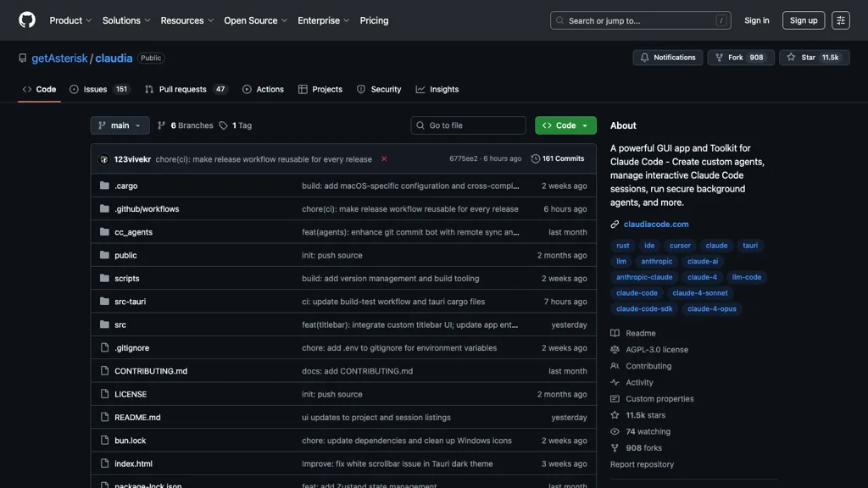Open README.md file
868x488 pixels.
[137, 418]
